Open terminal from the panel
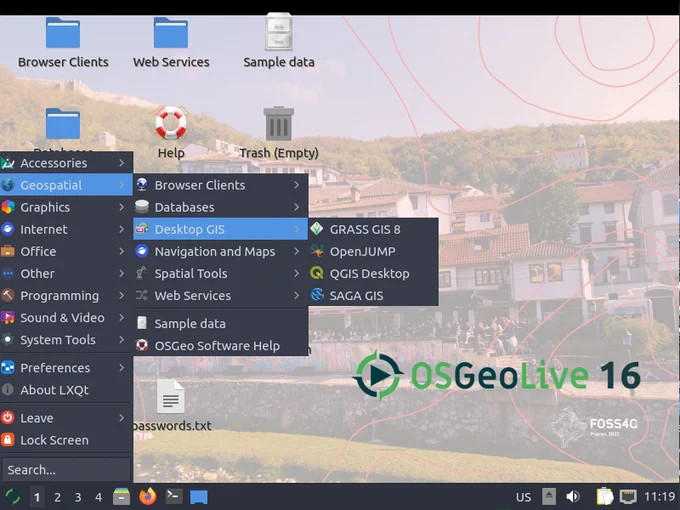Image resolution: width=680 pixels, height=510 pixels. [x=174, y=496]
